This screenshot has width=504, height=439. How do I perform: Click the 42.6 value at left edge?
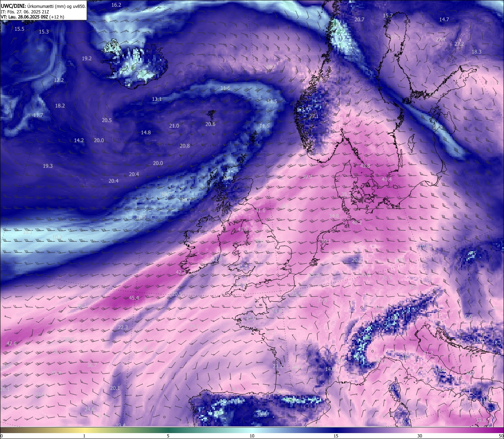11,344
